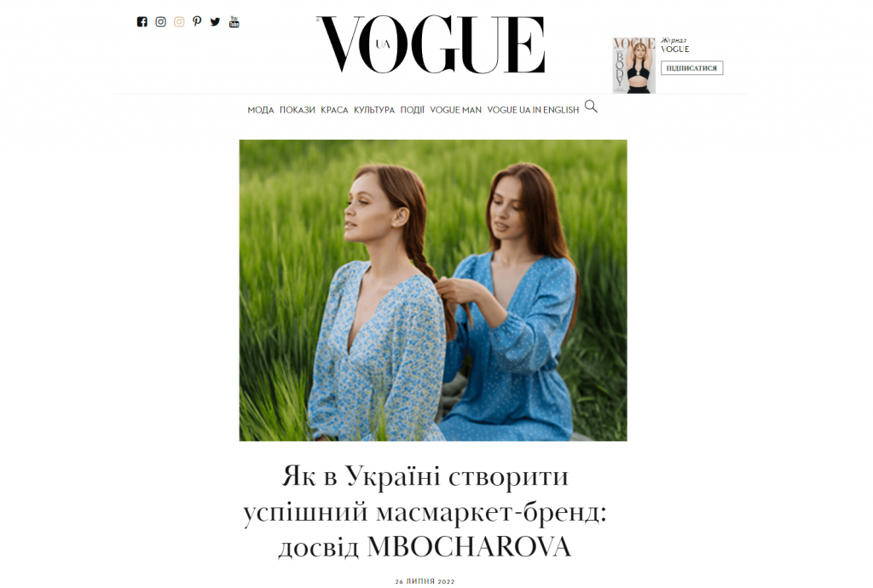Open the YouTube icon in header
The height and width of the screenshot is (588, 873).
pyautogui.click(x=234, y=21)
